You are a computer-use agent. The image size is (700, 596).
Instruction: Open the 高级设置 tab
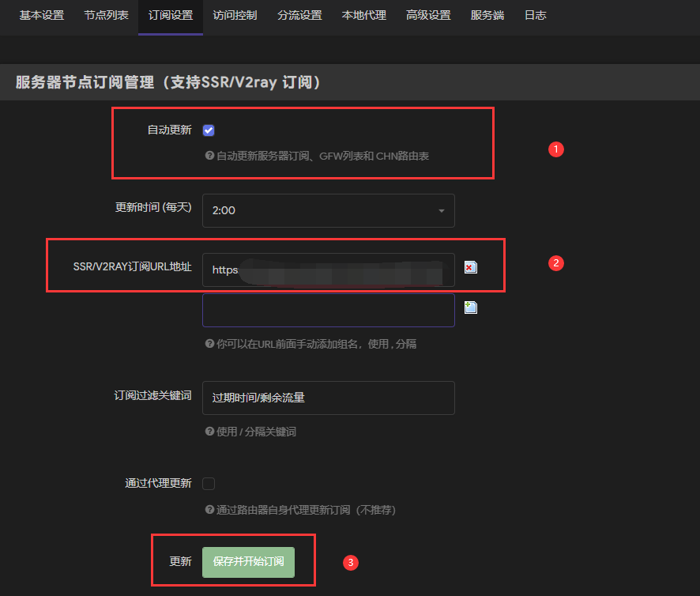428,15
